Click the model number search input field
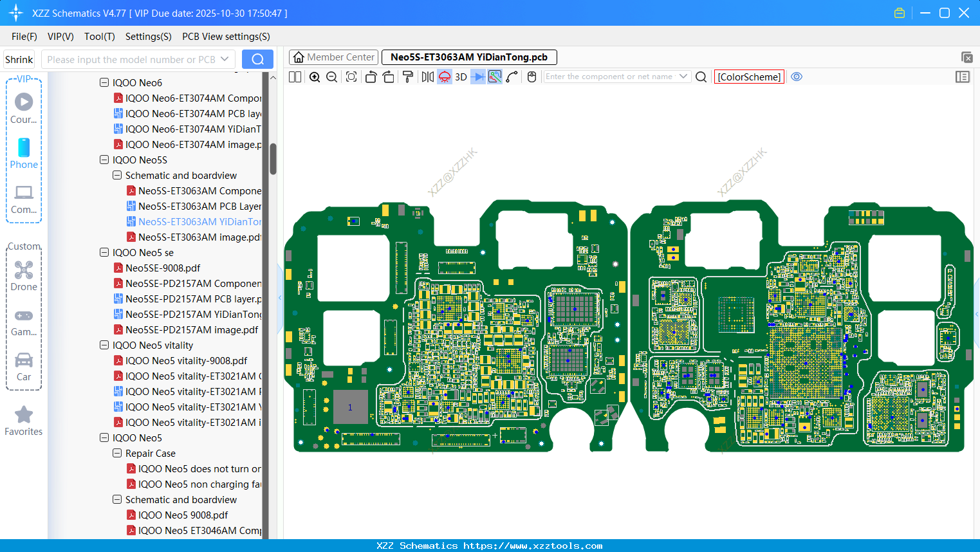Image resolution: width=980 pixels, height=552 pixels. point(131,59)
